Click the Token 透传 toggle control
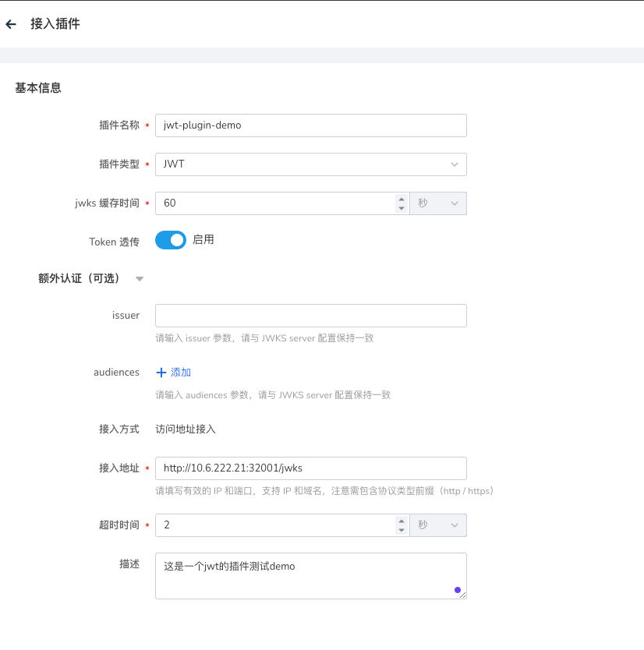 170,239
